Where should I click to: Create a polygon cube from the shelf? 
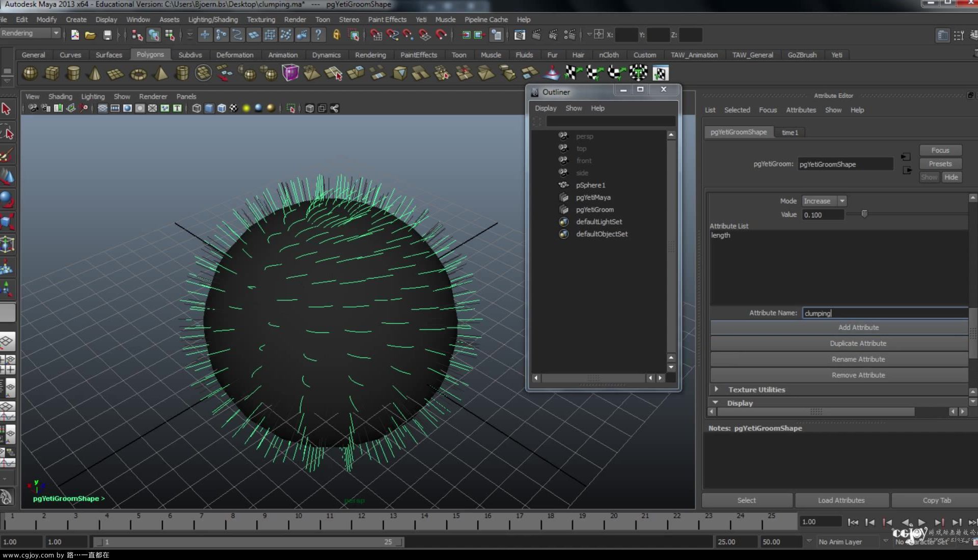coord(51,73)
